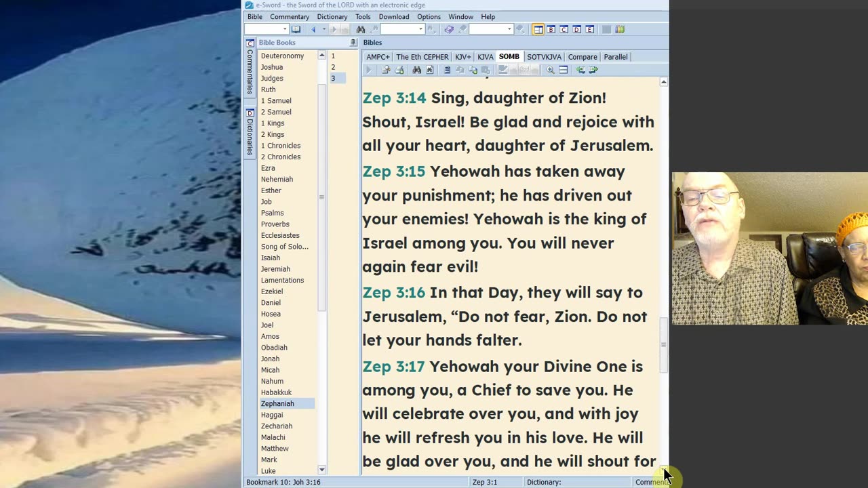Image resolution: width=868 pixels, height=488 pixels.
Task: Follow the Zep 3:14 verse reference
Action: (394, 98)
